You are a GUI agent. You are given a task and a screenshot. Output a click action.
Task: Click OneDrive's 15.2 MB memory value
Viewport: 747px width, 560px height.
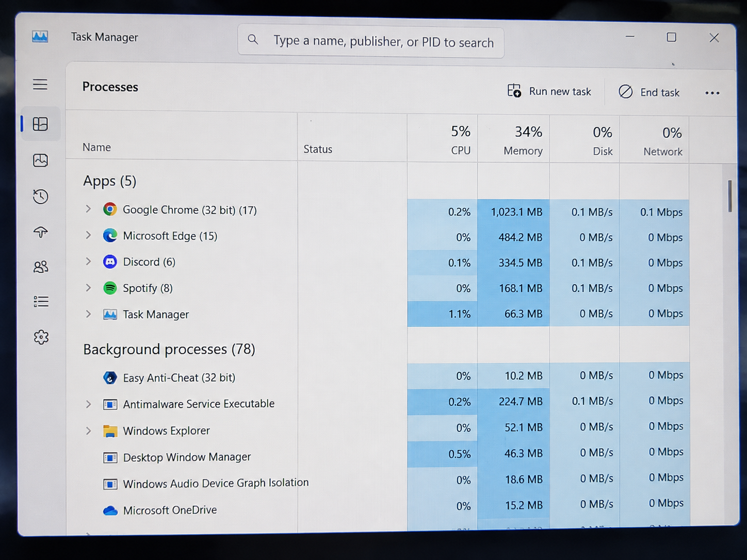(524, 505)
